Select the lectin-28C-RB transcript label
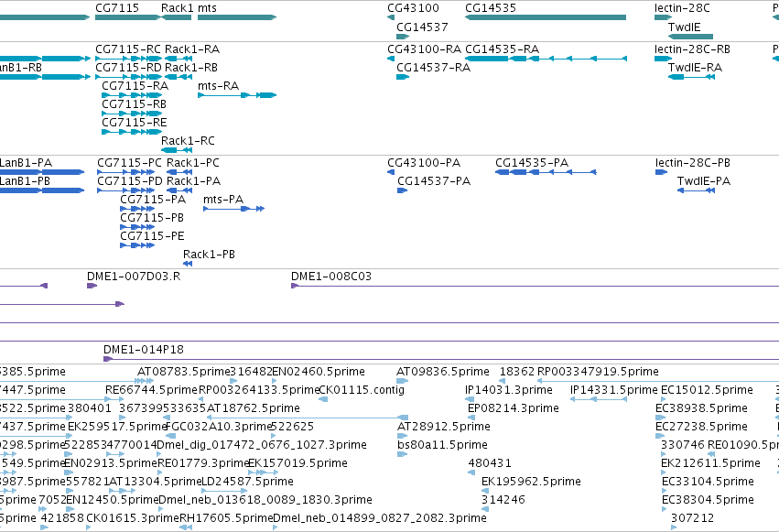Viewport: 779px width, 532px height. pos(693,49)
